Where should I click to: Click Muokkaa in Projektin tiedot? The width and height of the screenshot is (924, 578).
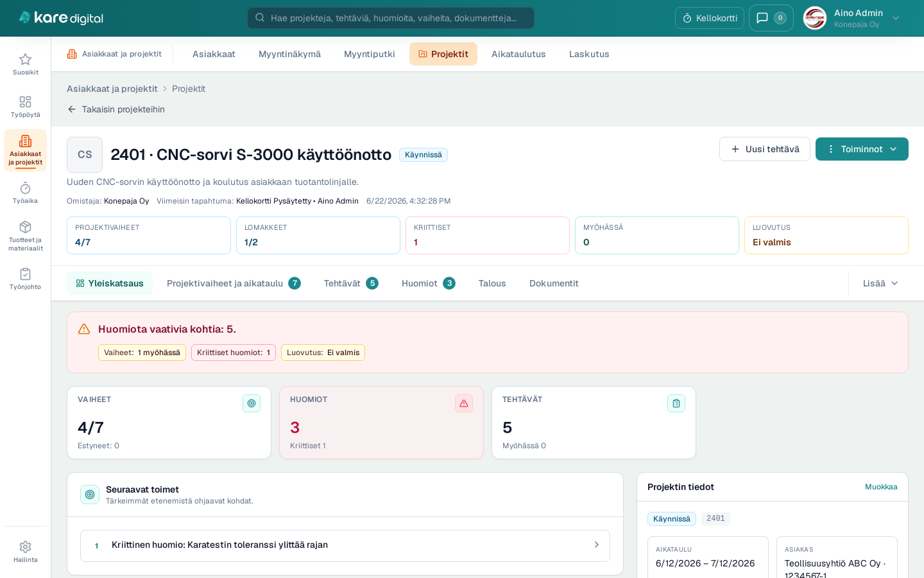[x=881, y=487]
